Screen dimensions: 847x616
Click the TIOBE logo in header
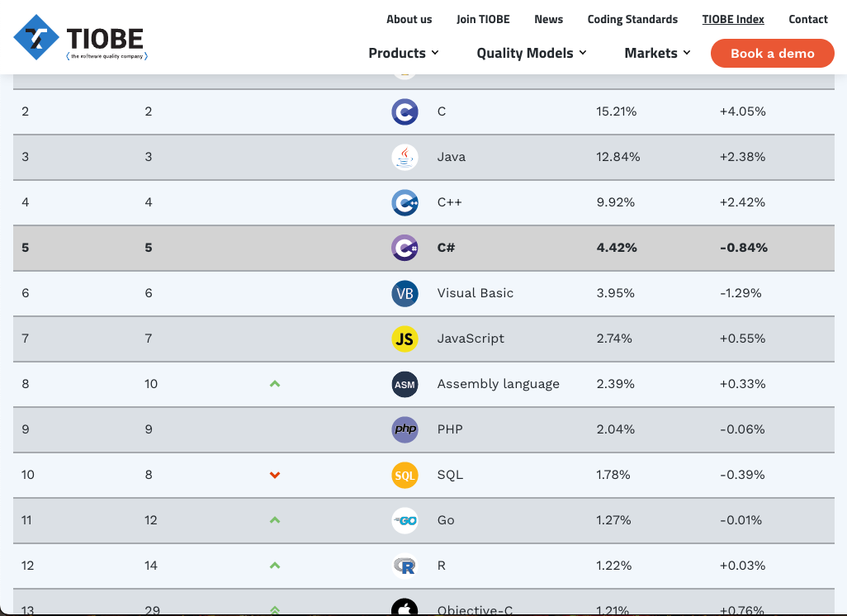[x=79, y=38]
